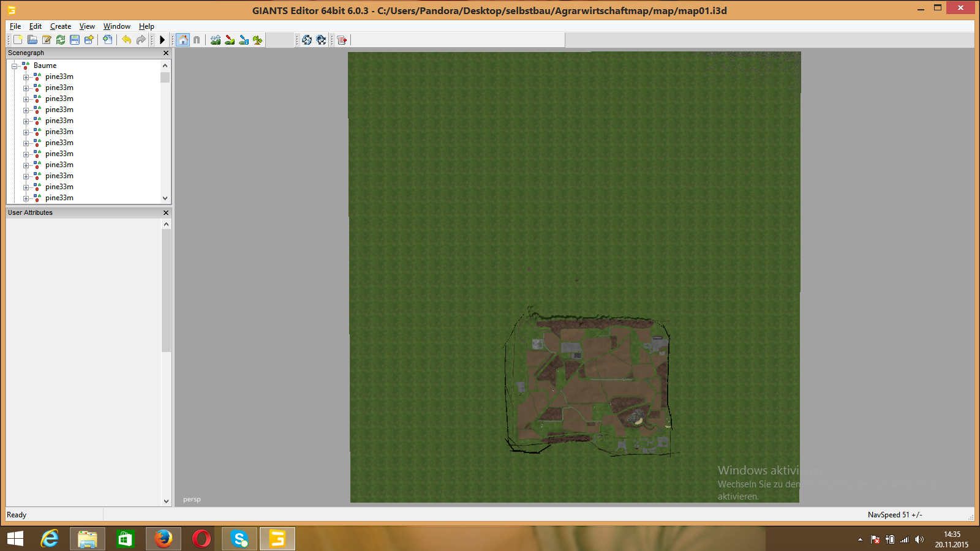Screen dimensions: 980x551
Task: Click the New scene toolbar icon
Action: coord(18,40)
